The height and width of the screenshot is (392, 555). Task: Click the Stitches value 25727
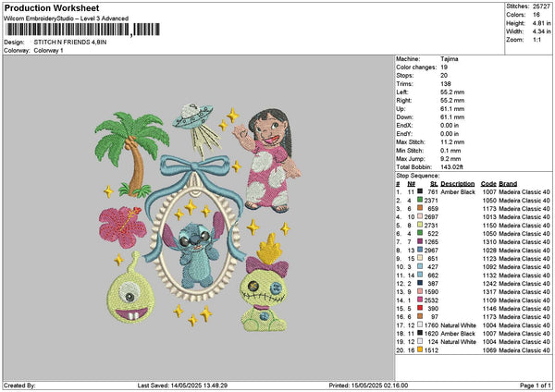point(541,6)
